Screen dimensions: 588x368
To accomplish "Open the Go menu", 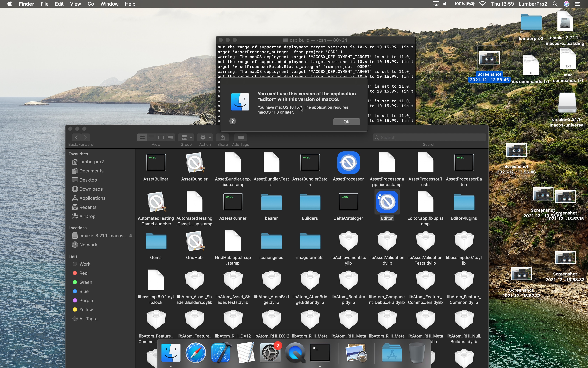I will coord(91,4).
